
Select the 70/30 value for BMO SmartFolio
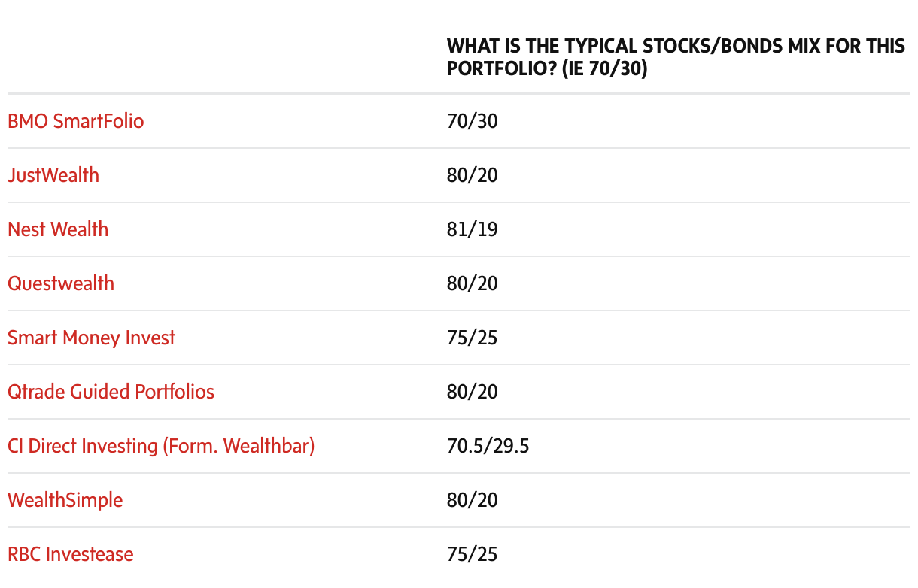(472, 121)
